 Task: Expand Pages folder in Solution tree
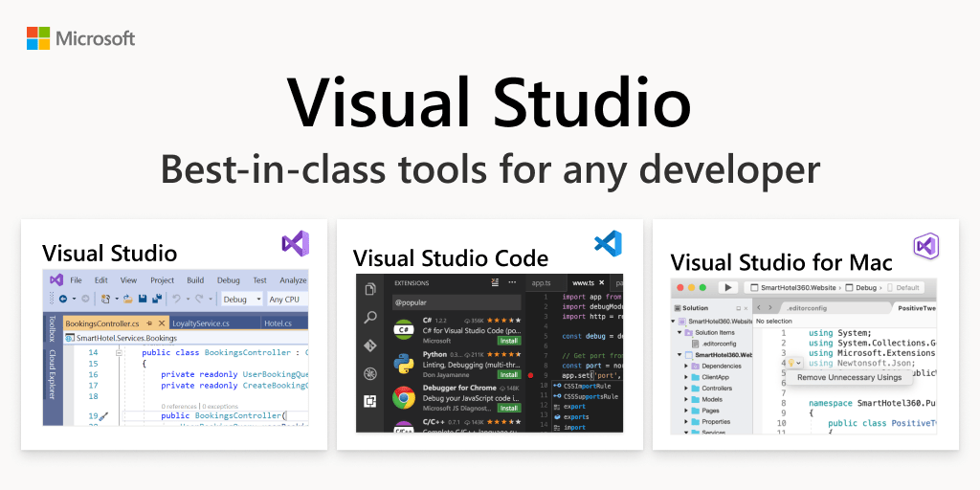[x=685, y=410]
